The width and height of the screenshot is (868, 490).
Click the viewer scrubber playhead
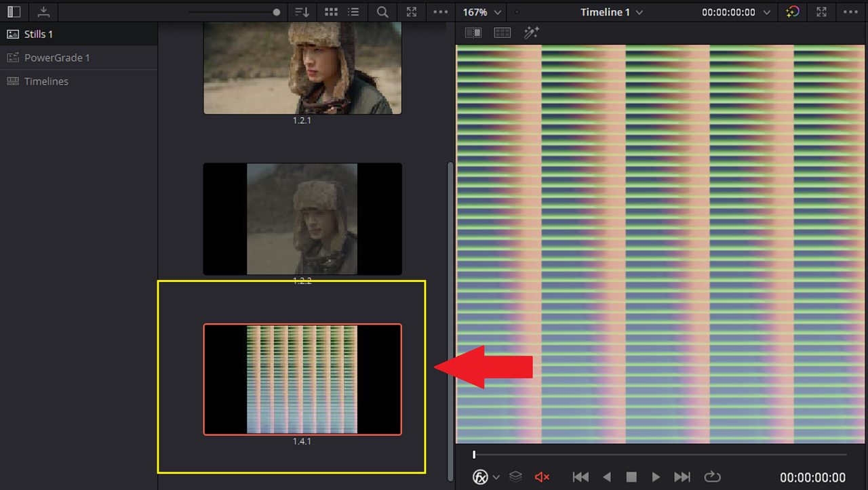click(474, 454)
